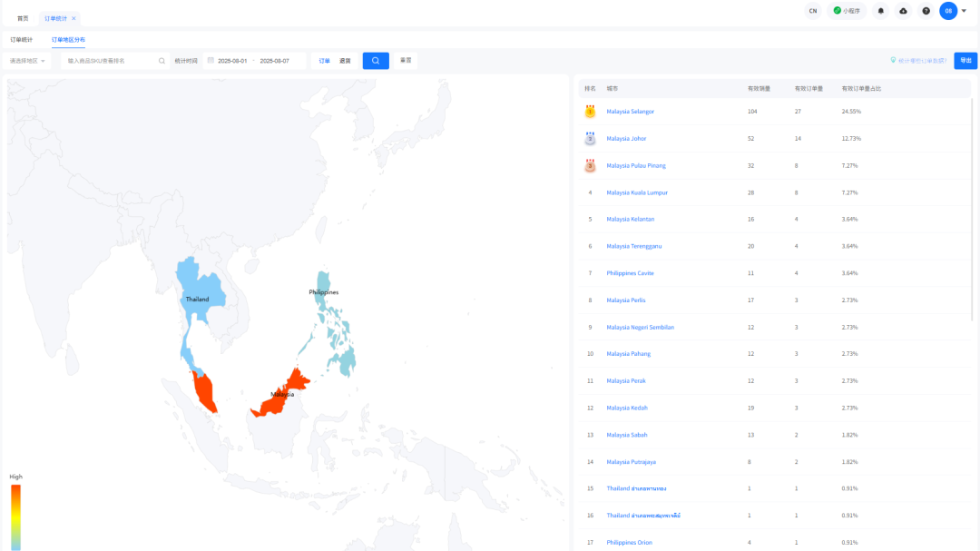This screenshot has height=551, width=980.
Task: Open the 小程序 mini program button
Action: 847,11
